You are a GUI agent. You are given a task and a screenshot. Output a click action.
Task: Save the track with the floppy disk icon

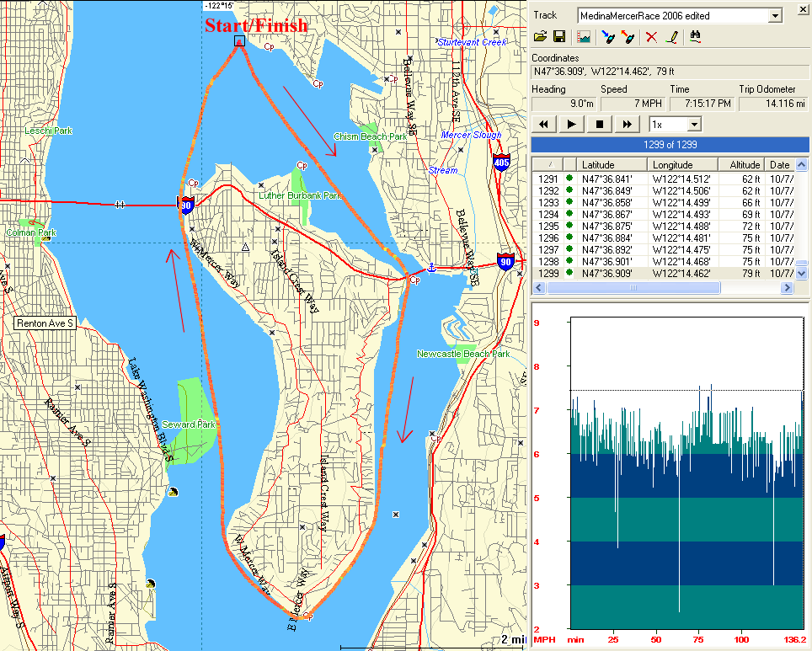tap(558, 37)
